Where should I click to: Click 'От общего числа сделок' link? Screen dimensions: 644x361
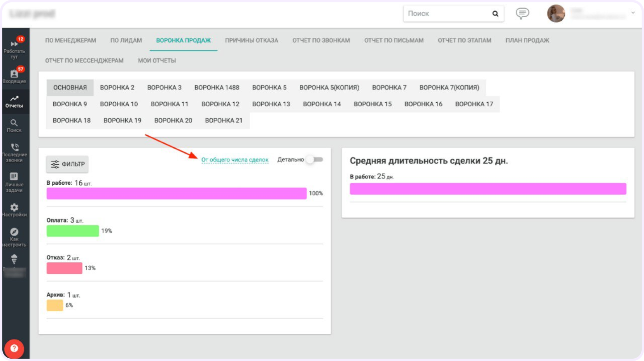[235, 160]
